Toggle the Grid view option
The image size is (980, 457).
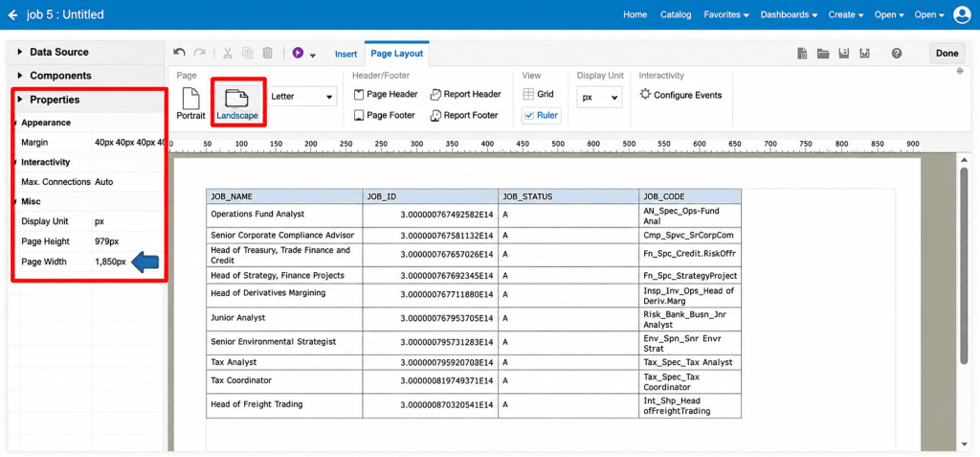point(538,94)
